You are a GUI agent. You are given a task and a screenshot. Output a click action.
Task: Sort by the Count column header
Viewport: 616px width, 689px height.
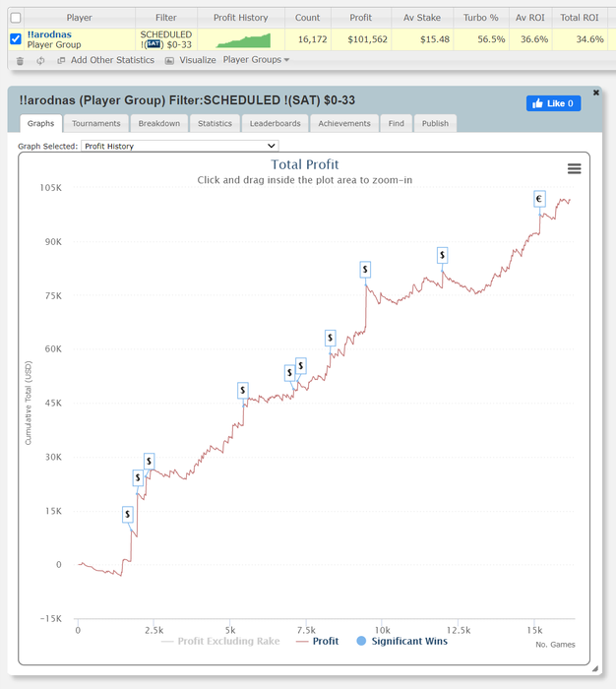308,18
